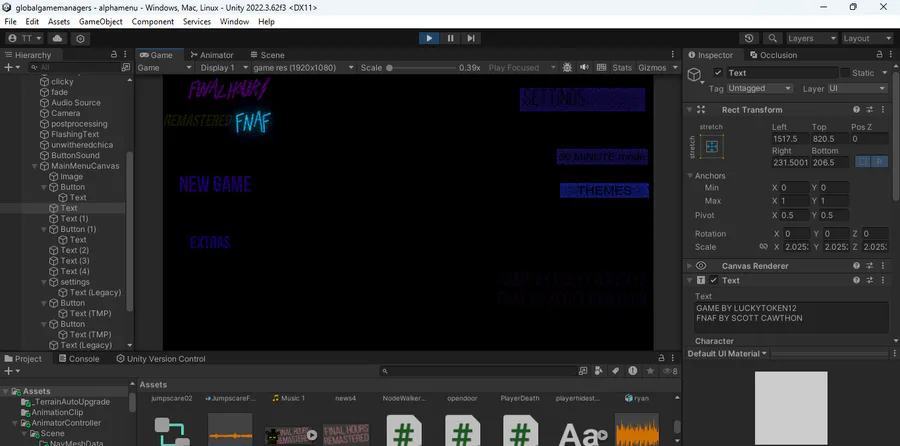The image size is (900, 446).
Task: Click the Hierarchy search field
Action: (x=73, y=68)
